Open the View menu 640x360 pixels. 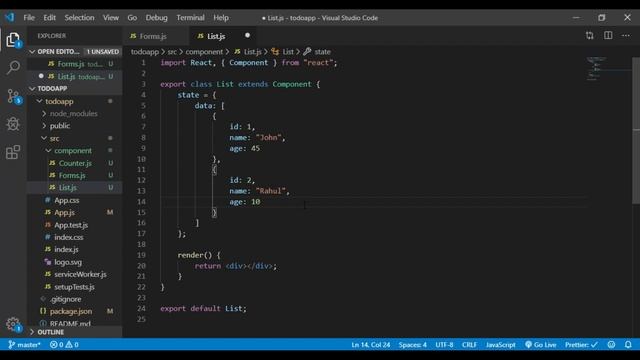[x=111, y=18]
